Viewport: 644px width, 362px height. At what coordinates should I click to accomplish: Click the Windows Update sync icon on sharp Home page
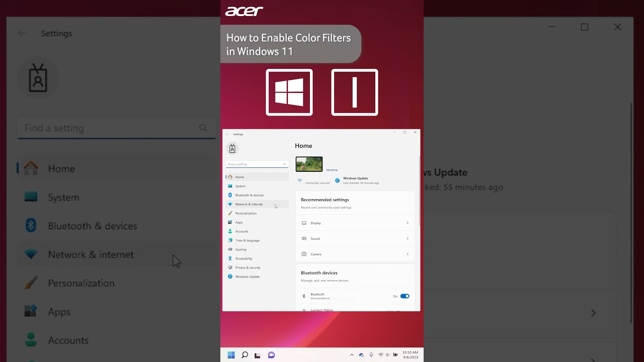pos(338,180)
